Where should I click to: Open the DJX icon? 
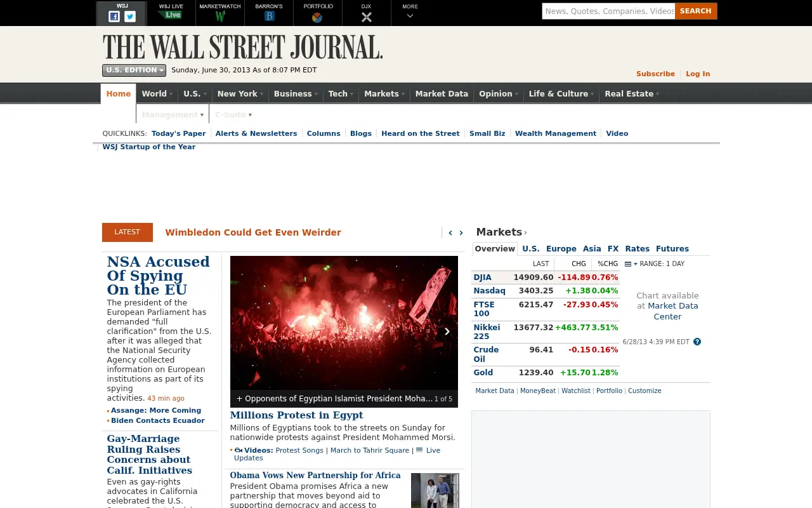click(x=366, y=17)
